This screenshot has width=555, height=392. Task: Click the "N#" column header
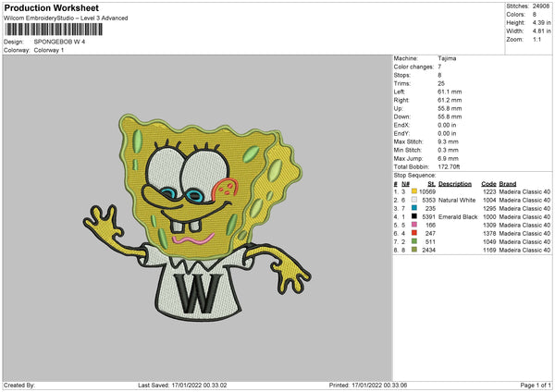405,184
